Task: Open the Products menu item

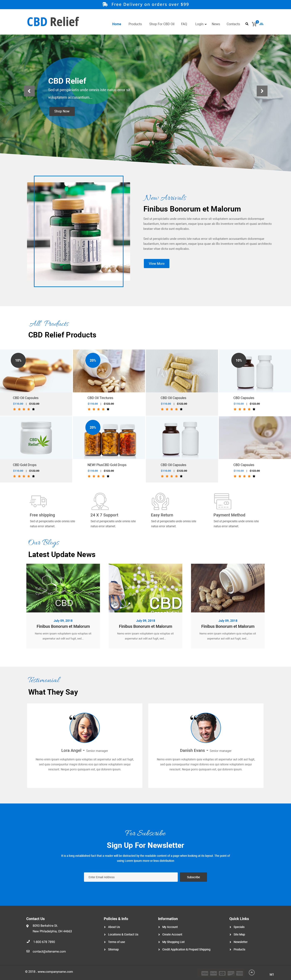Action: coord(135,24)
